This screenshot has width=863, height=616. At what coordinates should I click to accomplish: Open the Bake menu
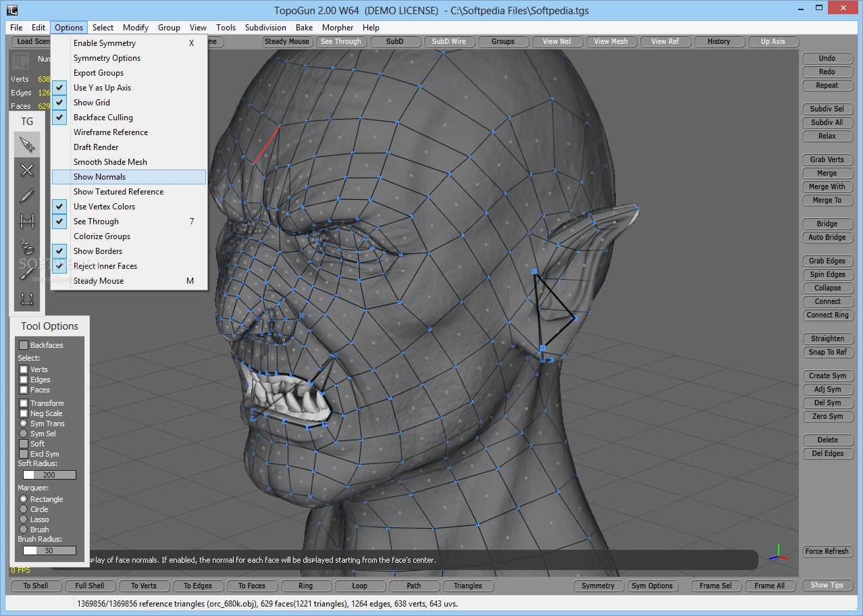tap(304, 28)
